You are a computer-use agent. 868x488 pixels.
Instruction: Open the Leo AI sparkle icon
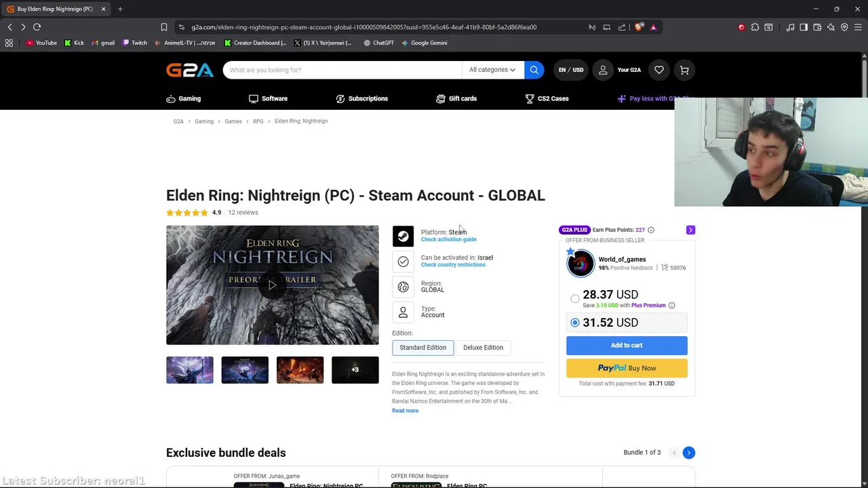pos(831,27)
